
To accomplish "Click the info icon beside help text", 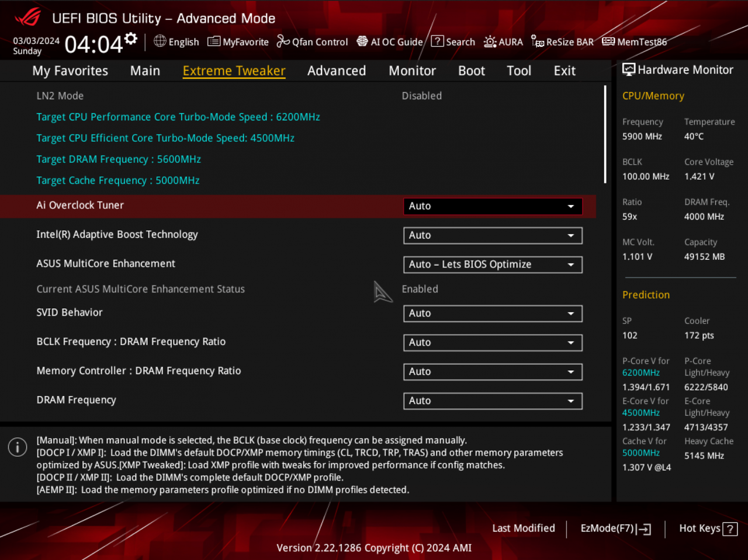I will tap(18, 447).
